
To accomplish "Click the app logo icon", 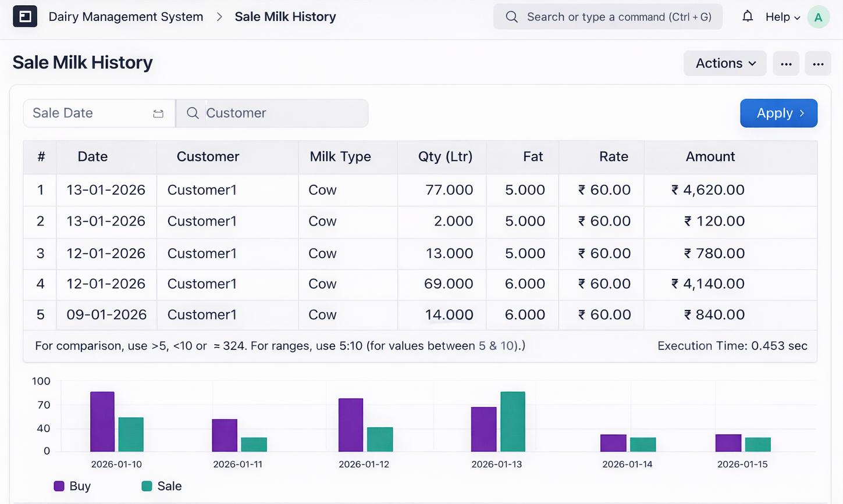I will coord(25,16).
